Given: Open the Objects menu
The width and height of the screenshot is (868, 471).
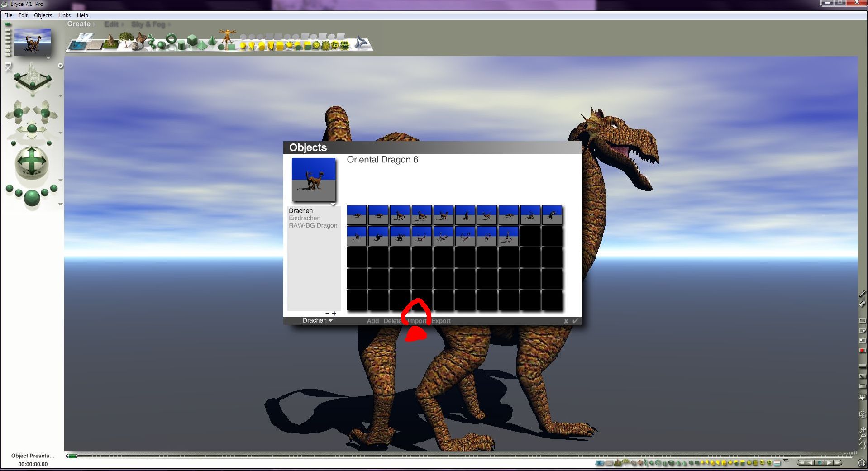Looking at the screenshot, I should (43, 15).
